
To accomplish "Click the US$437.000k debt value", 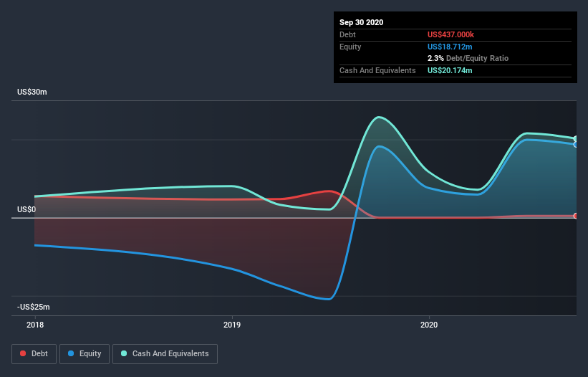I will pyautogui.click(x=450, y=34).
